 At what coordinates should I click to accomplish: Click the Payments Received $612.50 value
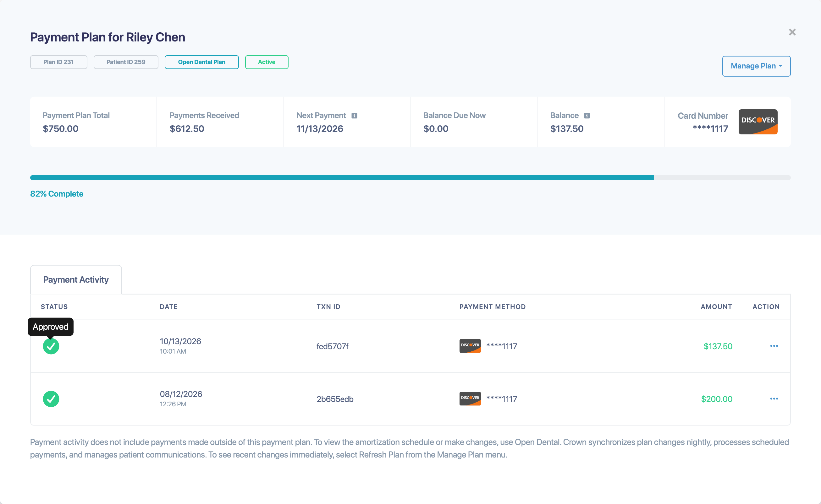(x=187, y=129)
